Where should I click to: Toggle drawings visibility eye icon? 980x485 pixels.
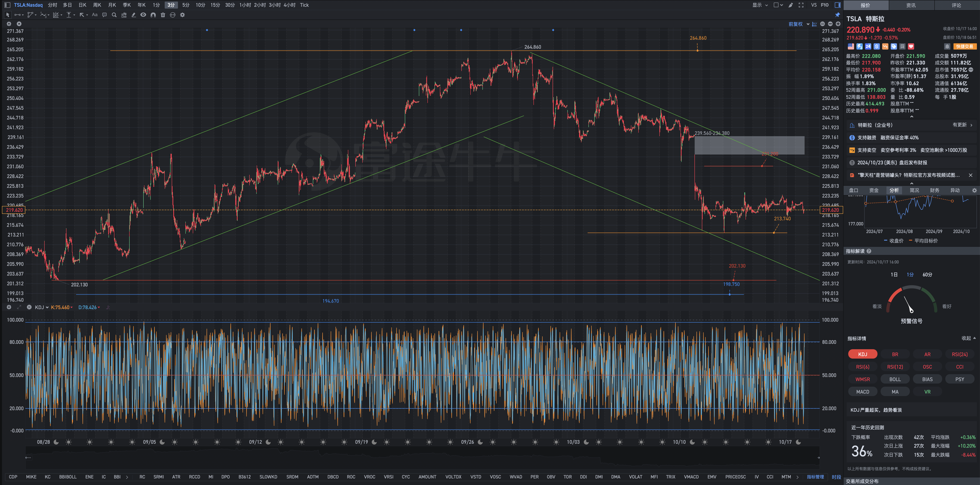[x=143, y=15]
